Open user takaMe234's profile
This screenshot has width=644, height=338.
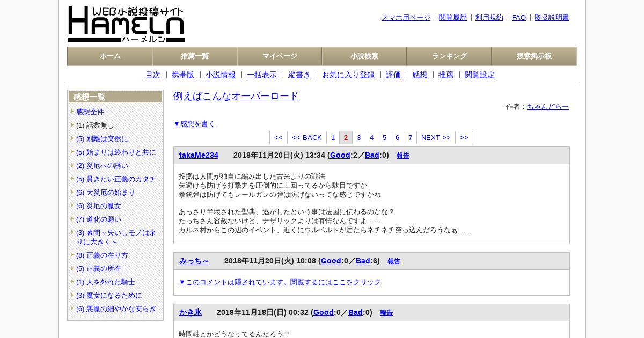[199, 156]
